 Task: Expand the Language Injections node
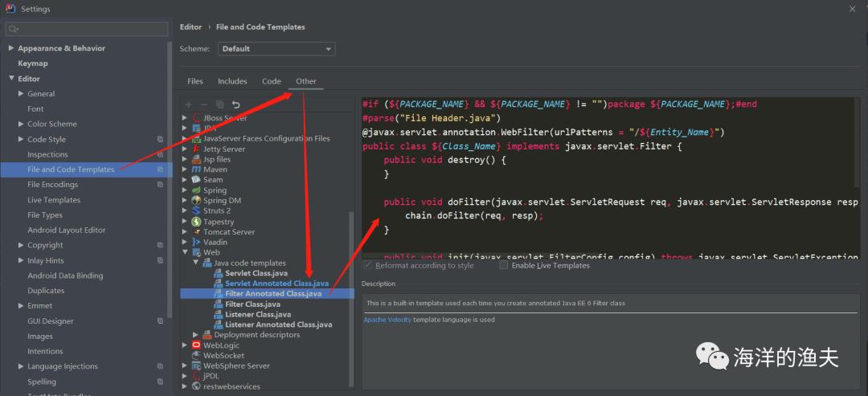(21, 366)
